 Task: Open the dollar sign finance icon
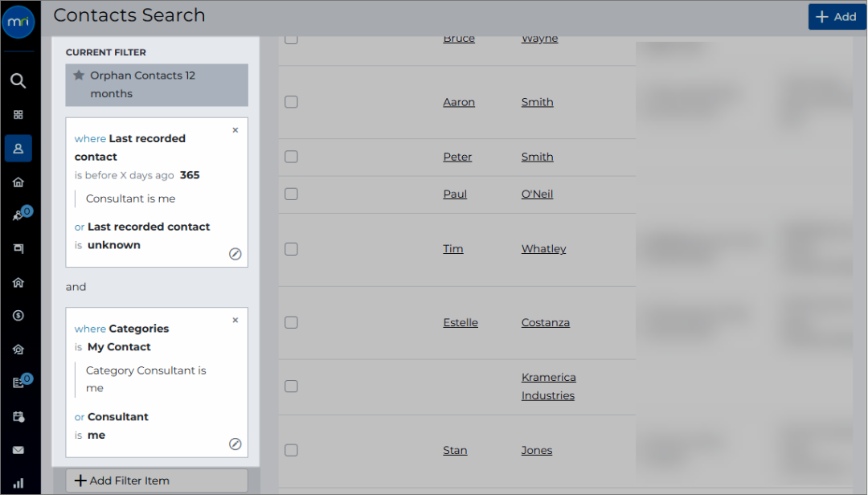point(18,316)
